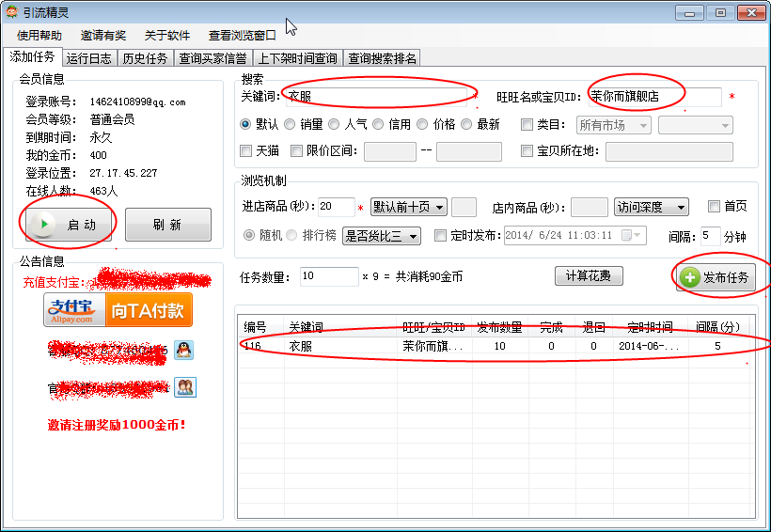Click the 店内商品 seconds field
Screen dimensions: 771x532
pos(590,207)
